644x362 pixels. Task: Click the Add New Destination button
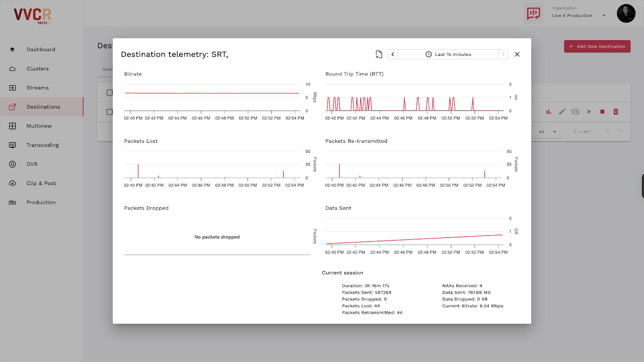597,46
